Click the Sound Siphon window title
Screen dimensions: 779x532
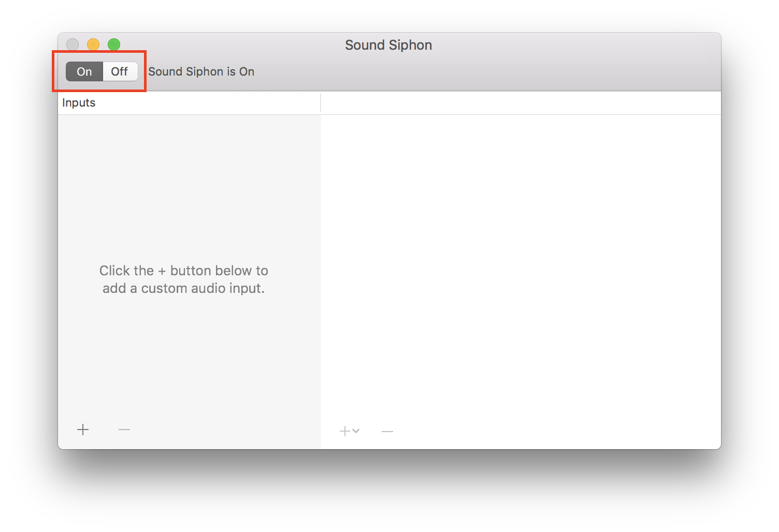[388, 45]
